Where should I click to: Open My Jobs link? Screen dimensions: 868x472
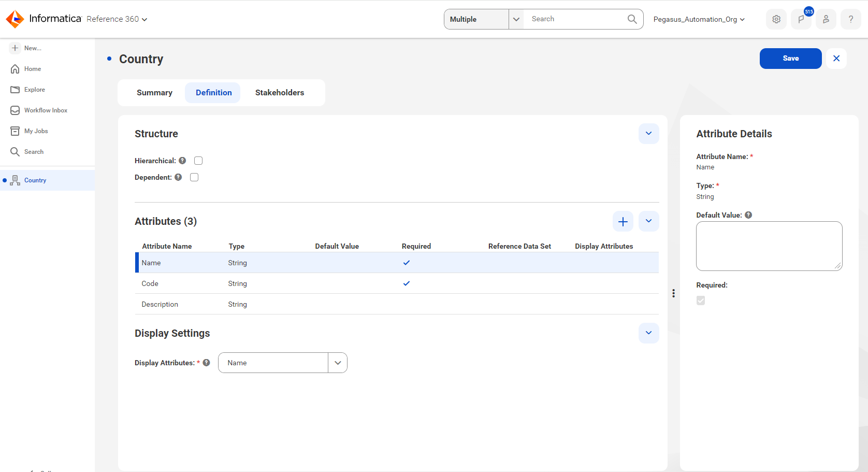[36, 131]
